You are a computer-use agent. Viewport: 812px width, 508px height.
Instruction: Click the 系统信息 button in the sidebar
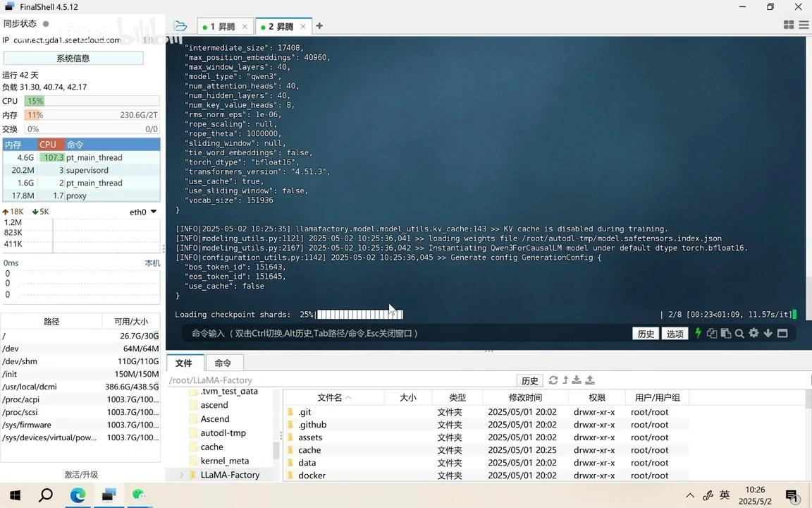point(73,58)
